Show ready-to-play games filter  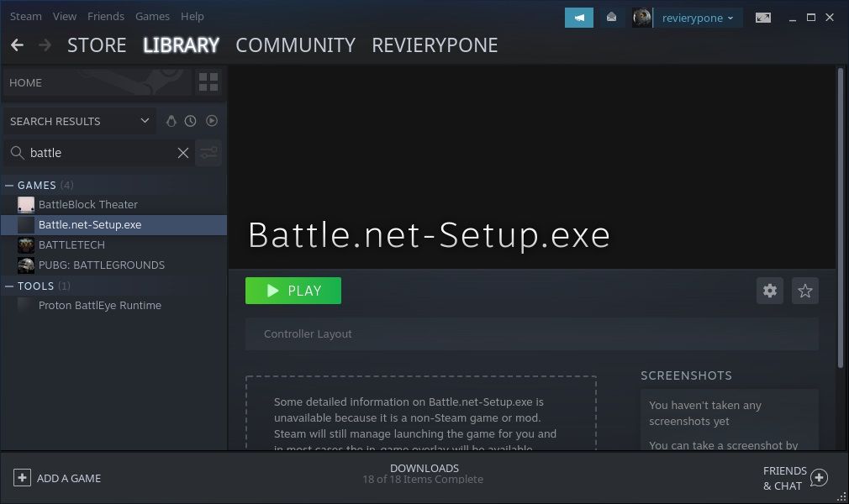(211, 121)
